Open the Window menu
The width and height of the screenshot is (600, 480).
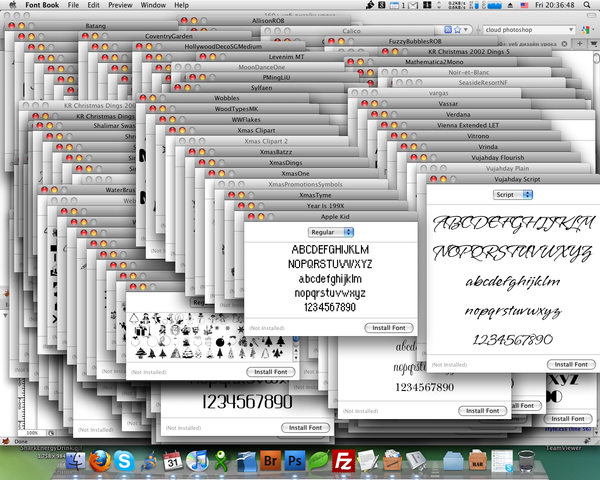coord(153,5)
